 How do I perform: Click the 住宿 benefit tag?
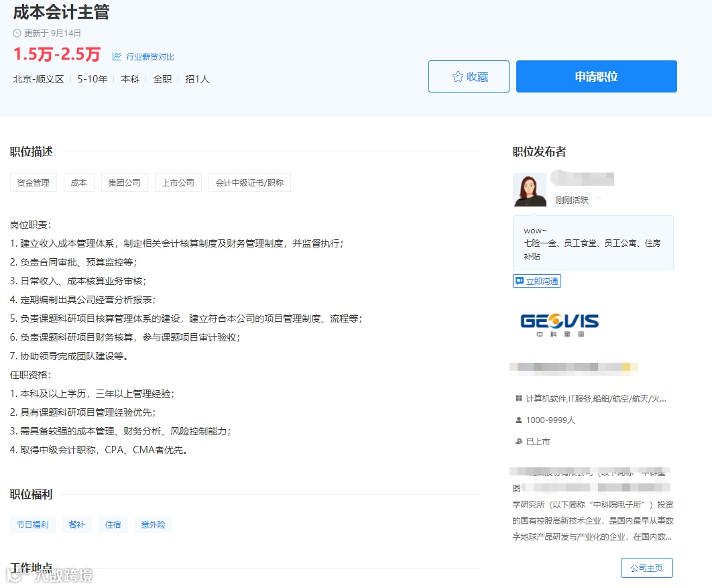tap(113, 524)
